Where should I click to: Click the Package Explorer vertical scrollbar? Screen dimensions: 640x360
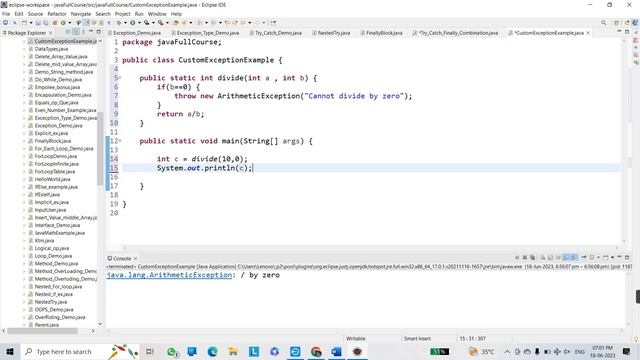100,149
